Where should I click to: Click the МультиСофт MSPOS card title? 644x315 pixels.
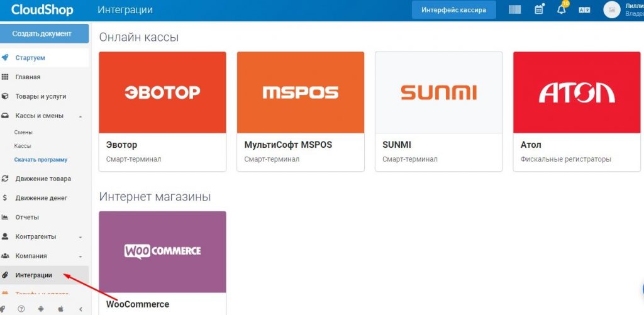coord(288,145)
